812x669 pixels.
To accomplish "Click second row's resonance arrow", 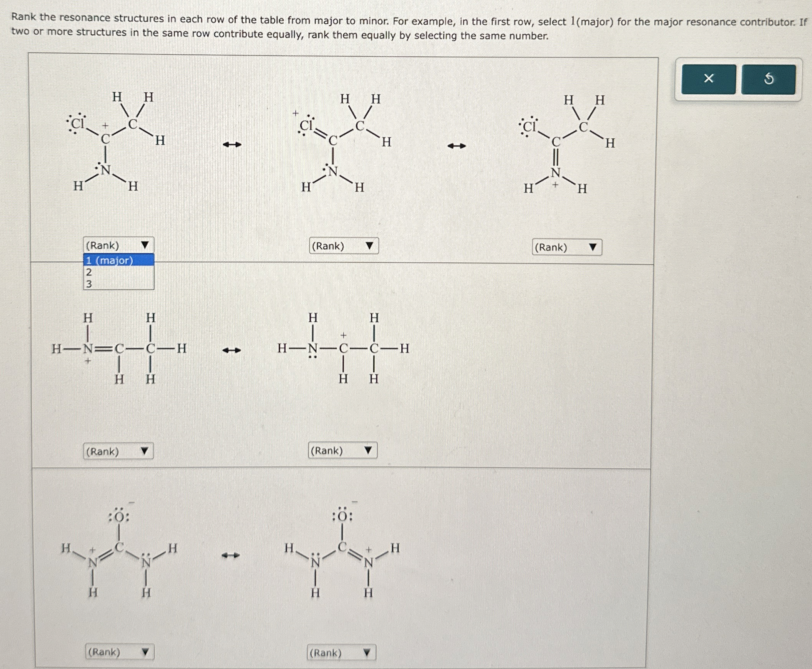I will pos(232,350).
